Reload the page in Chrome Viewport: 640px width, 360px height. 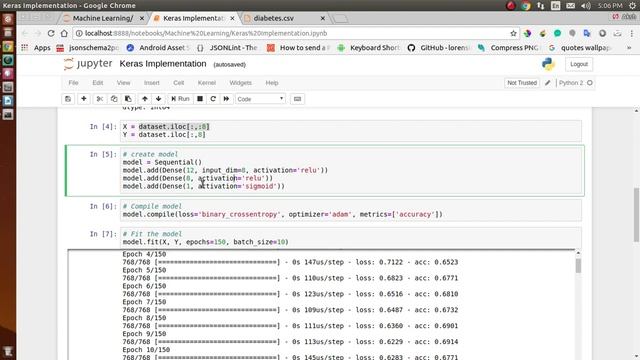click(51, 33)
